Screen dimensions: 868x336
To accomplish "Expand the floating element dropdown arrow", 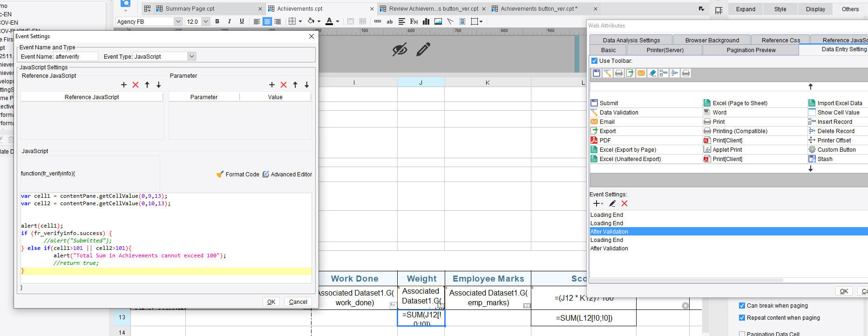I will (x=481, y=21).
